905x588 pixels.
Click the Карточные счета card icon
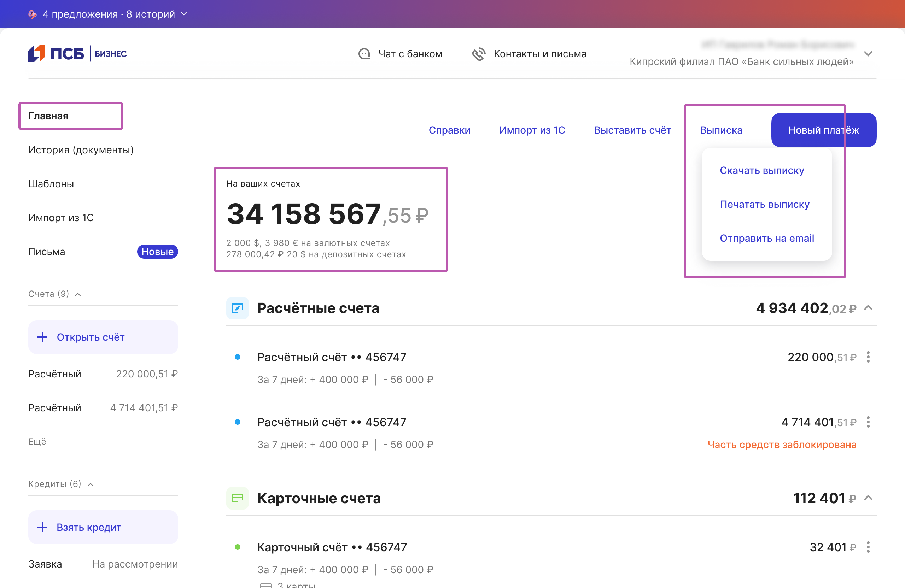click(x=237, y=498)
